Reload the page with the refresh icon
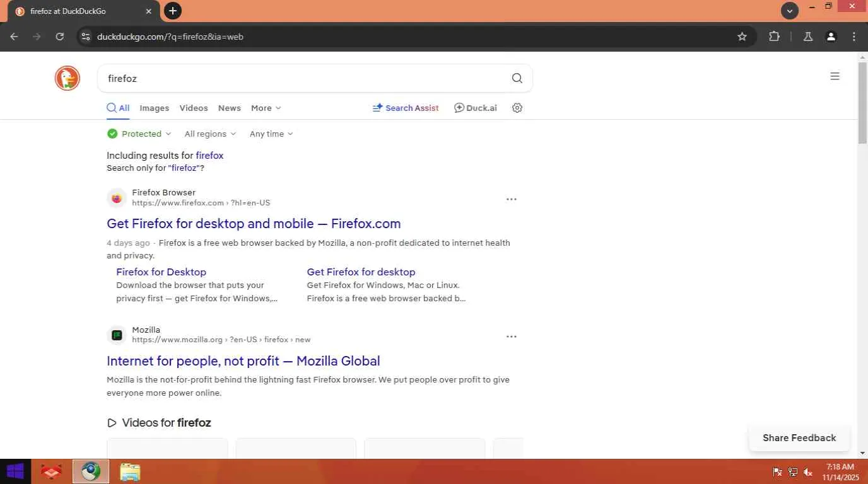The image size is (868, 484). tap(60, 37)
